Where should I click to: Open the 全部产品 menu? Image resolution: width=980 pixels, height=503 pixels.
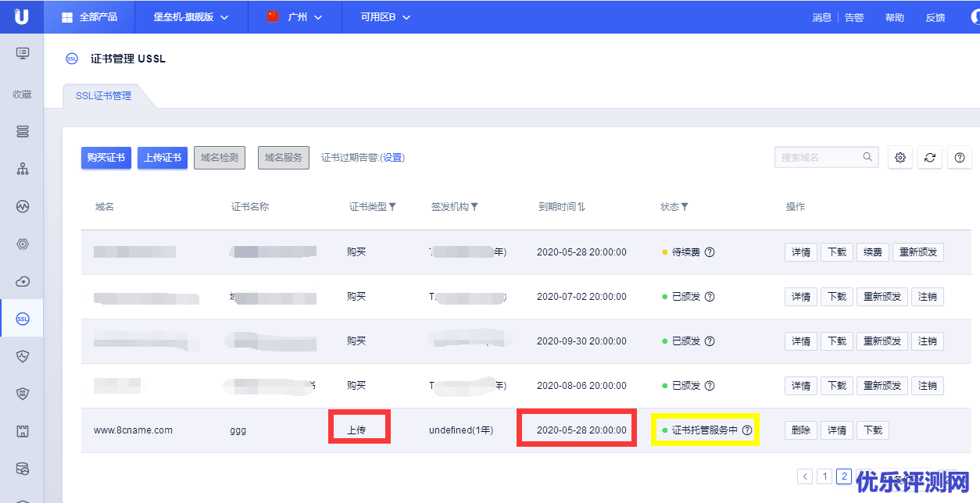coord(89,17)
